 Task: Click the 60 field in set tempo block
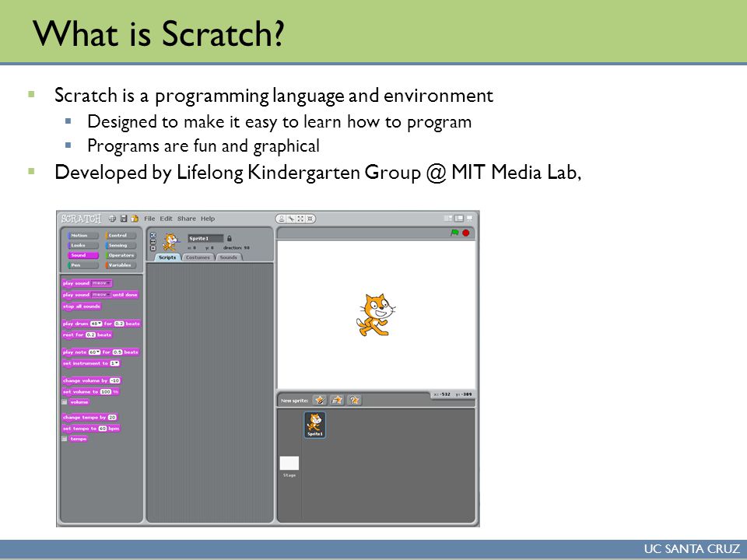point(103,429)
